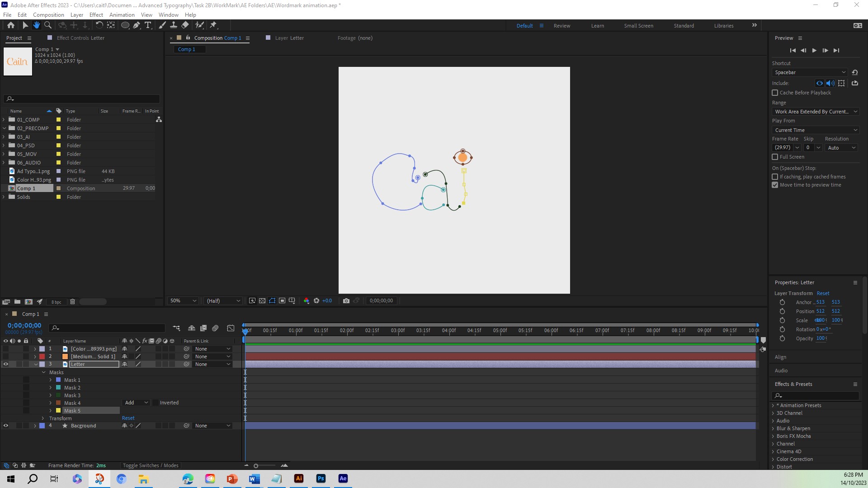868x488 pixels.
Task: Open Photoshop from the taskbar
Action: [321, 479]
